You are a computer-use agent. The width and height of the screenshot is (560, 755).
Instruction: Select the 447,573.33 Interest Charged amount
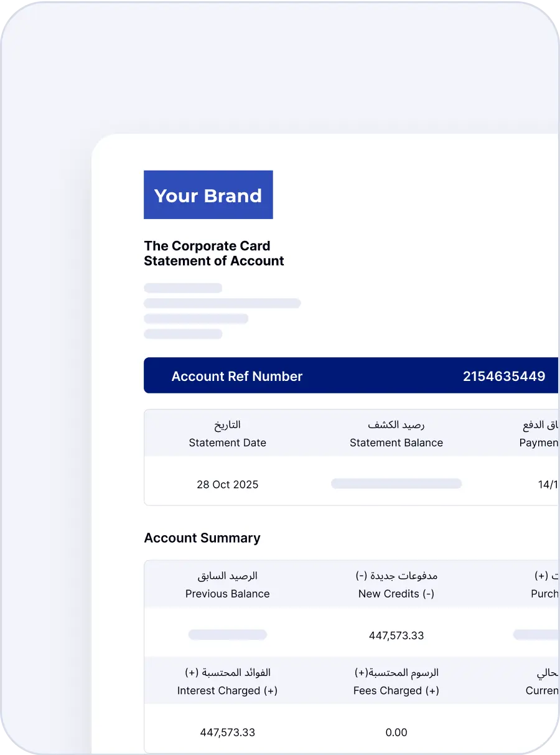[227, 732]
